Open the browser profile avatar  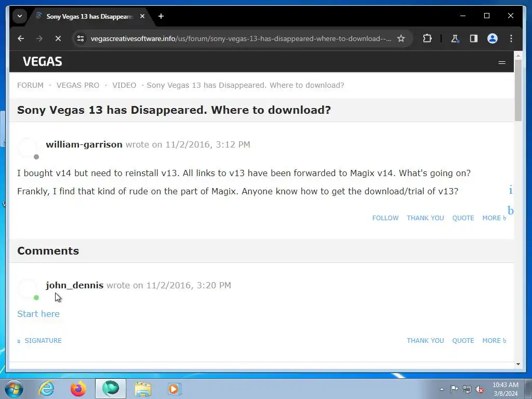tap(493, 38)
